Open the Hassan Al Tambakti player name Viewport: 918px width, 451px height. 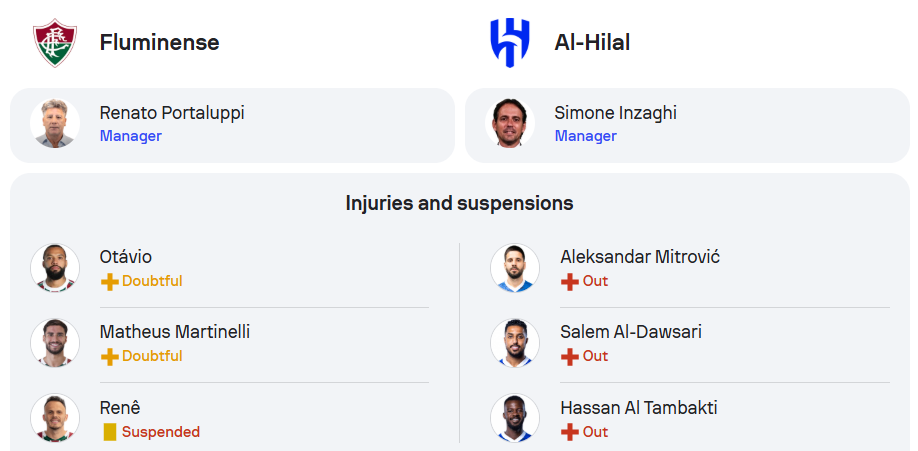[x=639, y=408]
